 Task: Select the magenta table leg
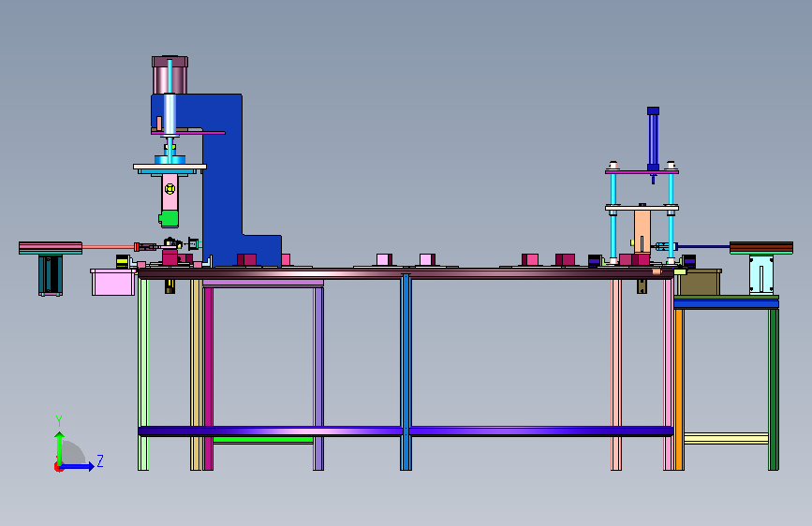(x=208, y=378)
